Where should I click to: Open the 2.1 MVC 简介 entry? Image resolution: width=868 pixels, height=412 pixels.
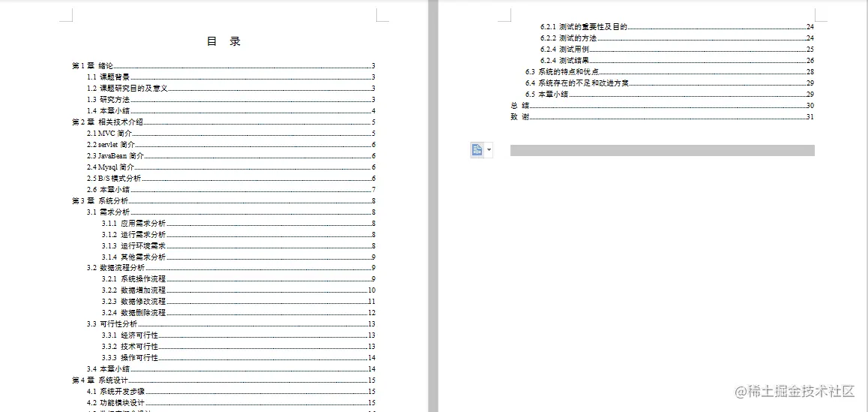tap(232, 133)
